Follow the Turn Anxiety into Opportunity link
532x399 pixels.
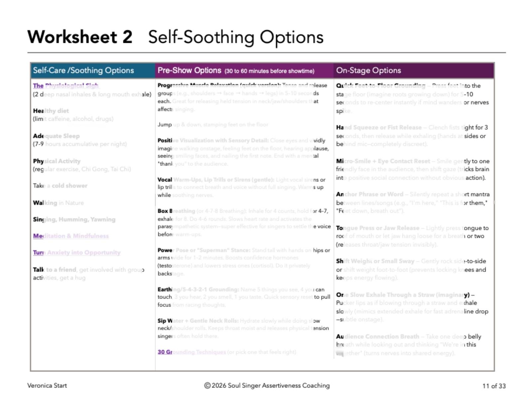[76, 252]
